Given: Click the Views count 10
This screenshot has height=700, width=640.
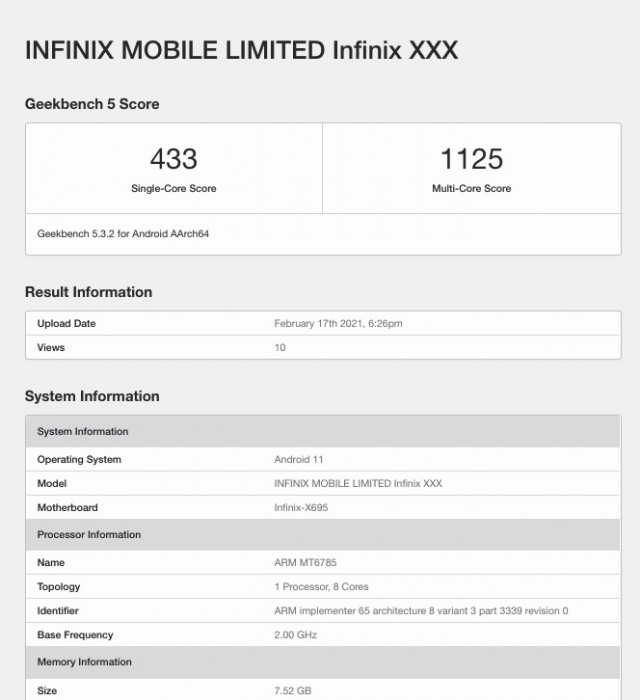Looking at the screenshot, I should point(280,347).
